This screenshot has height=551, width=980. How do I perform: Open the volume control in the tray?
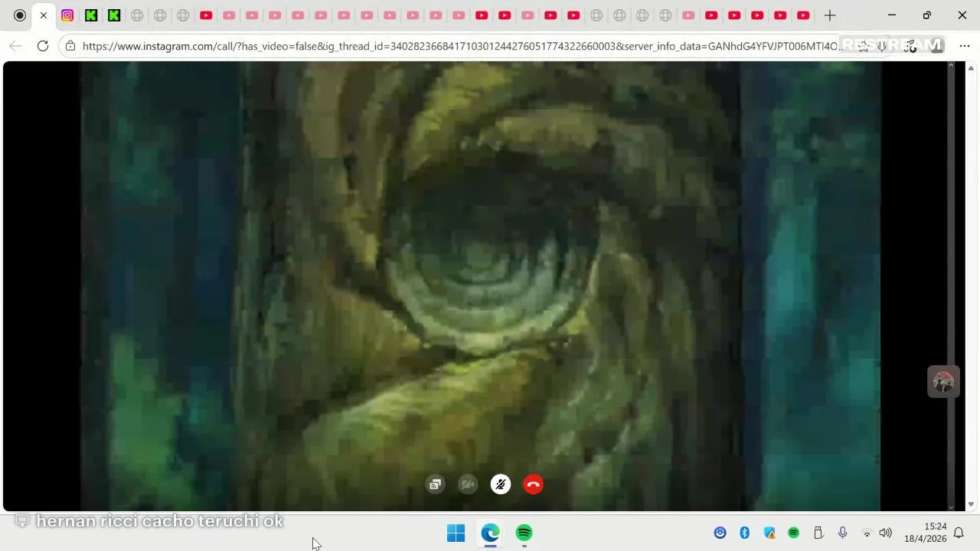coord(886,533)
